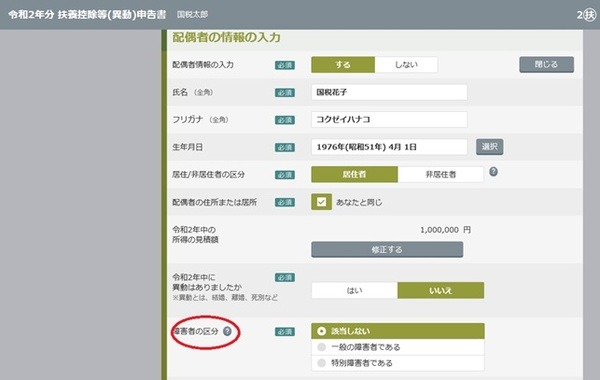
Task: Click the 修正する button
Action: coord(387,250)
